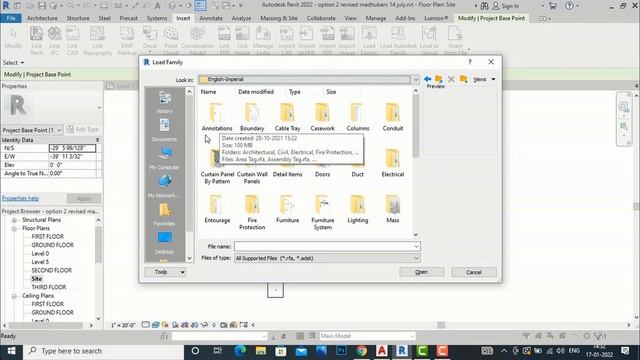Expand the File name dropdown
The height and width of the screenshot is (360, 640).
[x=416, y=247]
